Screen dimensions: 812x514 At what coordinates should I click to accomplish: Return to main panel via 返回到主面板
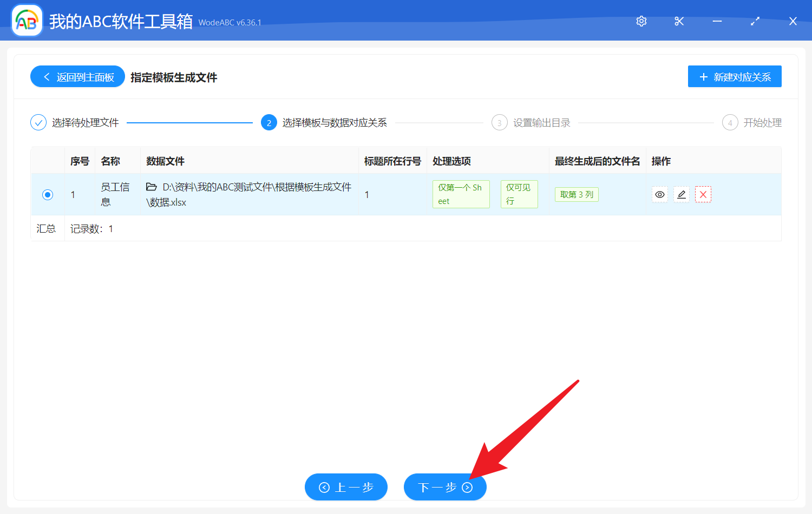pyautogui.click(x=77, y=76)
